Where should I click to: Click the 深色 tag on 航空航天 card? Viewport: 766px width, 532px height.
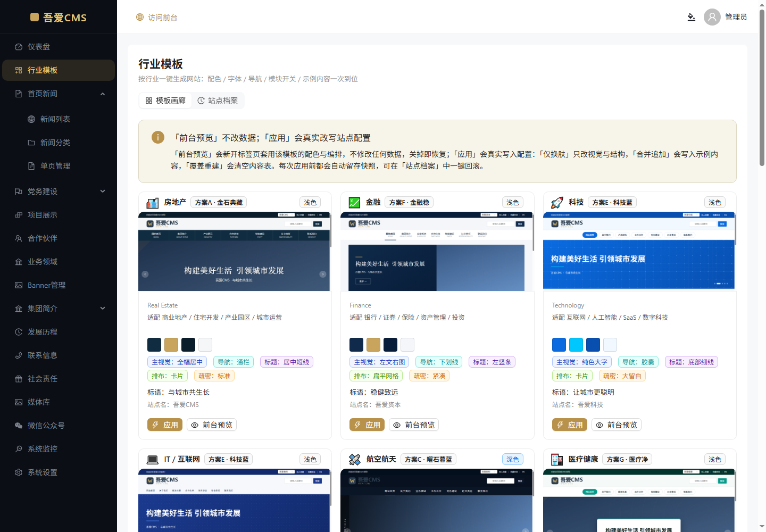point(513,459)
